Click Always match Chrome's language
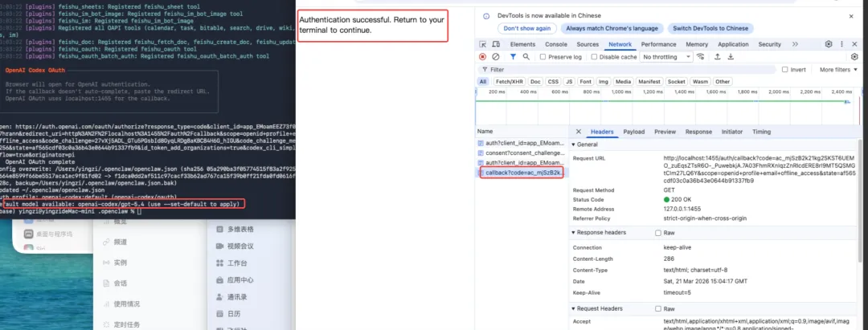 point(612,28)
